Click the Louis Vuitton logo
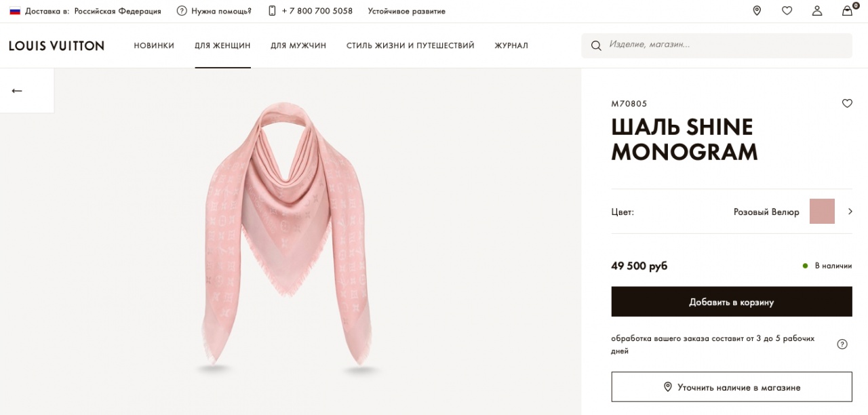Image resolution: width=868 pixels, height=415 pixels. pos(56,45)
